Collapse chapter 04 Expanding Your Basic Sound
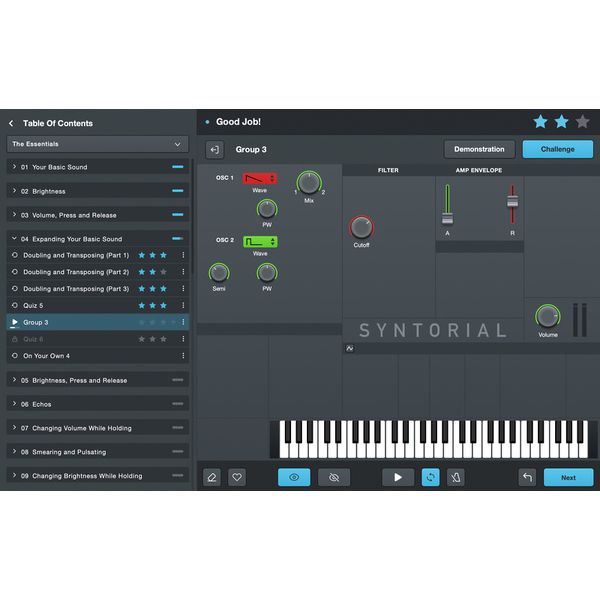Viewport: 600px width, 600px height. [98, 239]
